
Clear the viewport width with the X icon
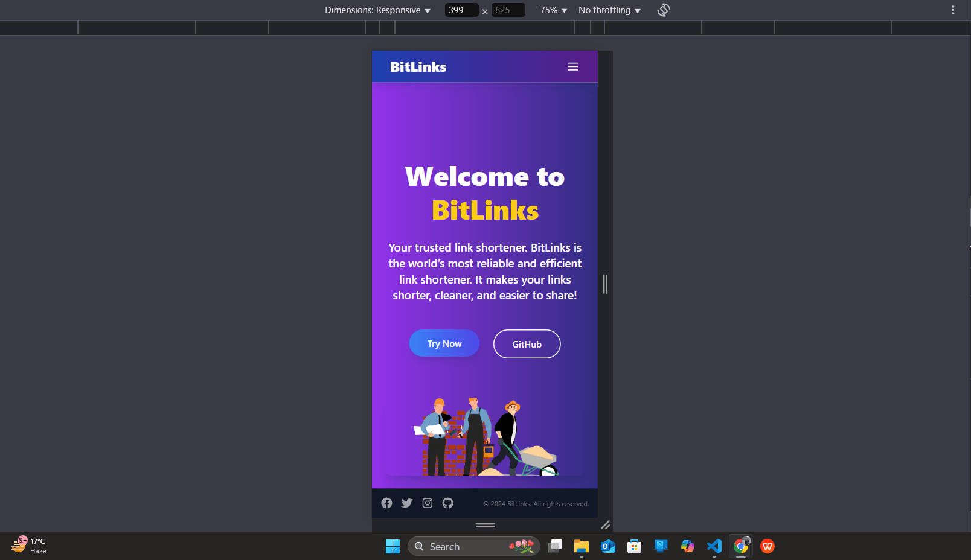click(x=485, y=11)
